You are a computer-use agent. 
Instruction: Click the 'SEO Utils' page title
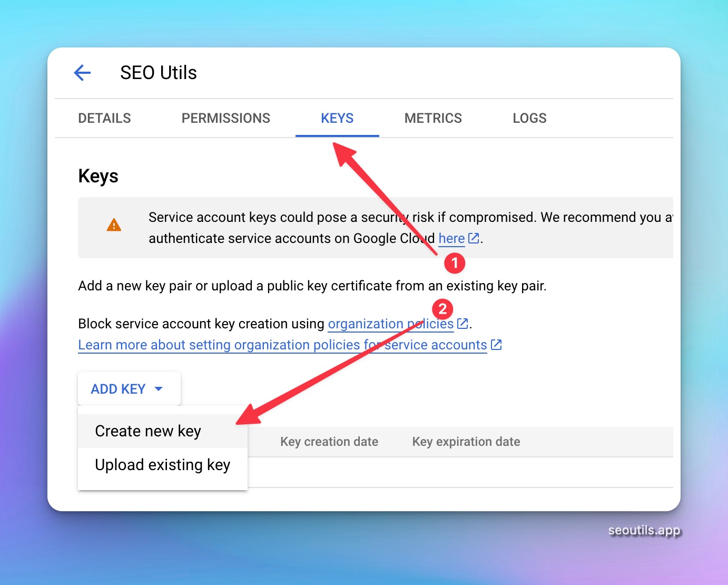158,73
